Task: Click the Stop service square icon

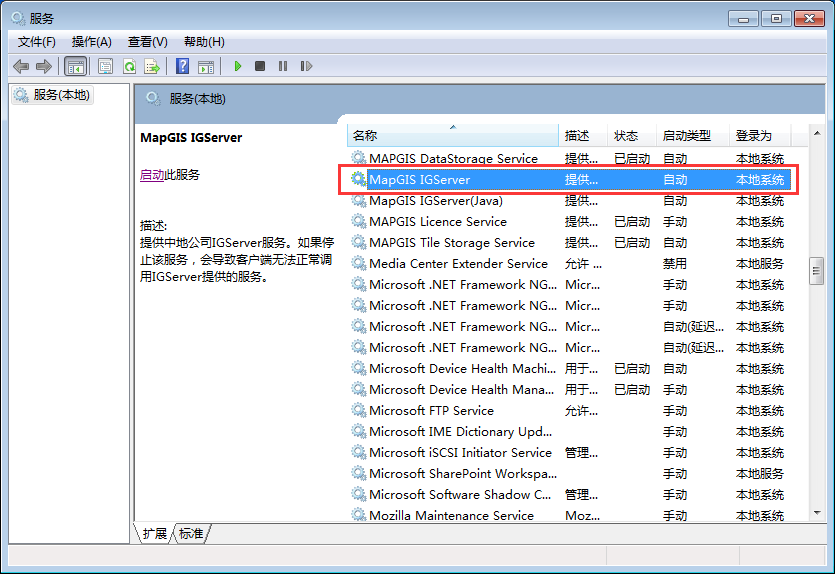Action: (260, 66)
